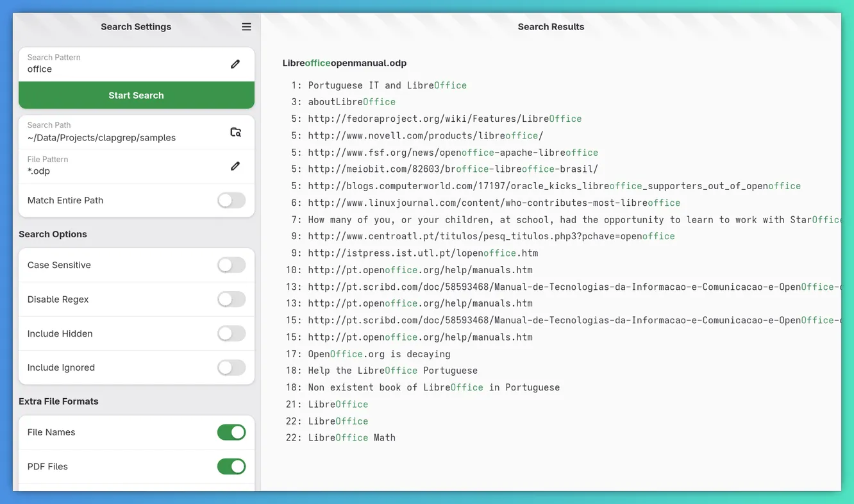
Task: Select the fedoraproject.org wiki result line
Action: (x=445, y=119)
